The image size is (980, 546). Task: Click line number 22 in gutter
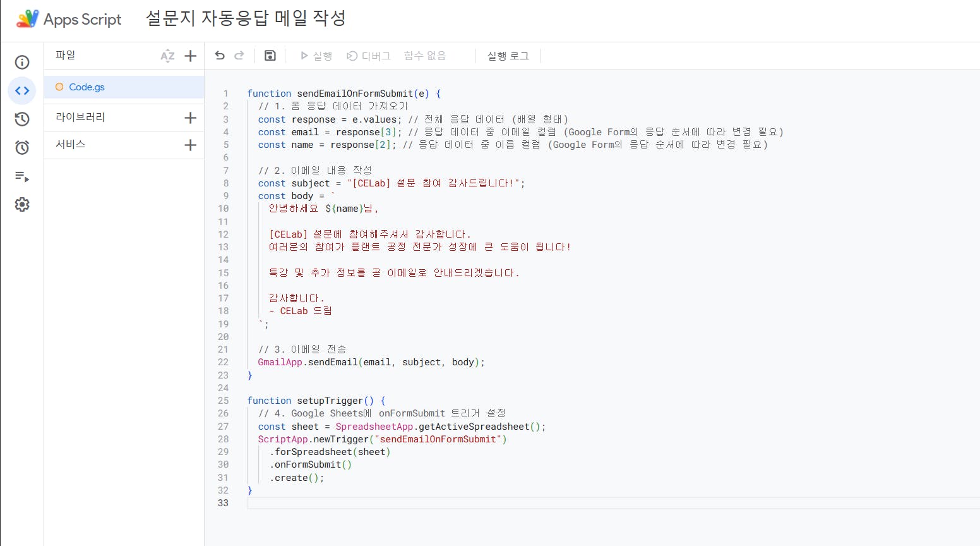(223, 362)
